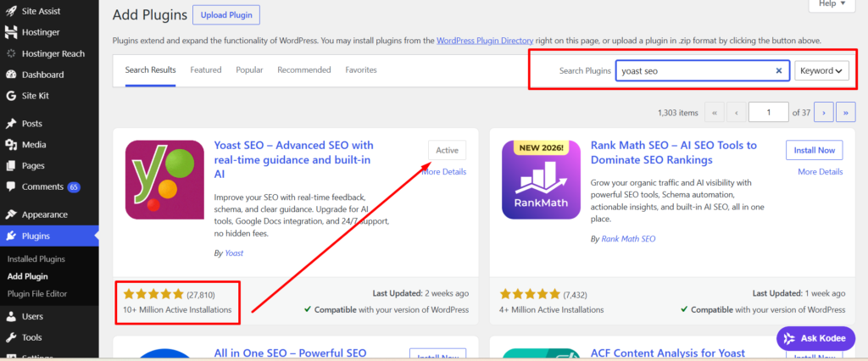868x361 pixels.
Task: Click the Comments speech bubble icon
Action: tap(10, 187)
